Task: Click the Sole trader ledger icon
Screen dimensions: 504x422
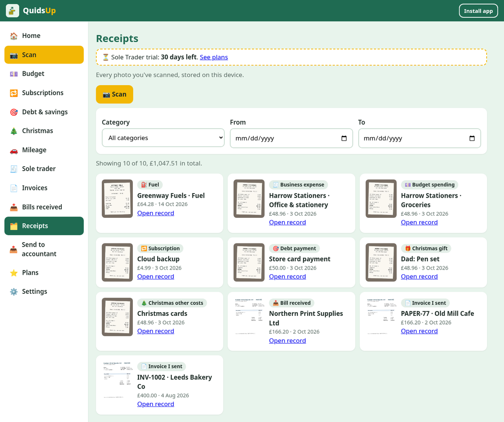Action: click(13, 169)
